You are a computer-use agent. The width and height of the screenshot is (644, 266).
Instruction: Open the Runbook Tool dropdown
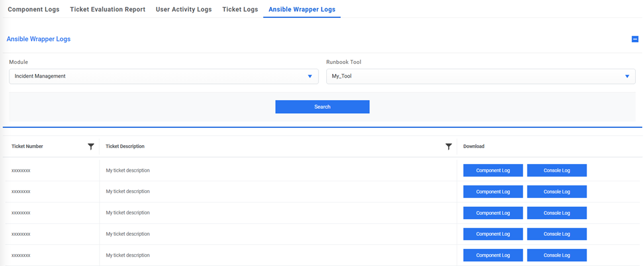coord(481,76)
